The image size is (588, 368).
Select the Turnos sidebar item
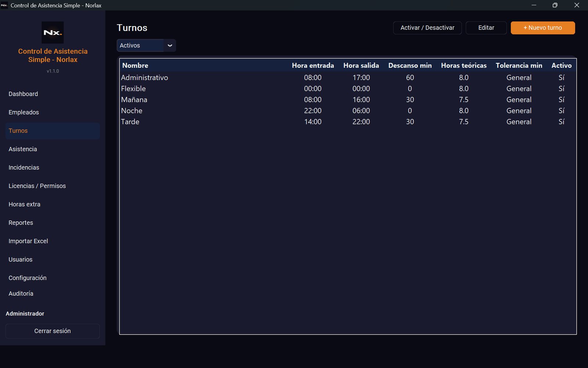point(53,131)
